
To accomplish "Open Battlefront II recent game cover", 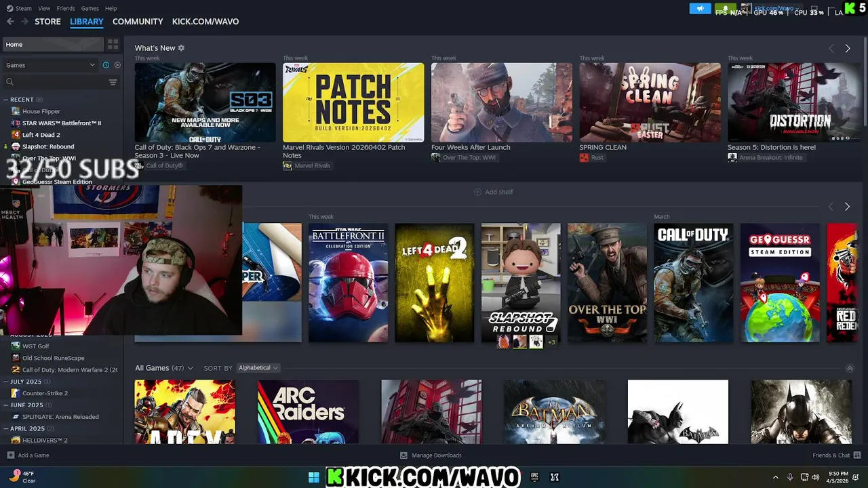I will (348, 283).
